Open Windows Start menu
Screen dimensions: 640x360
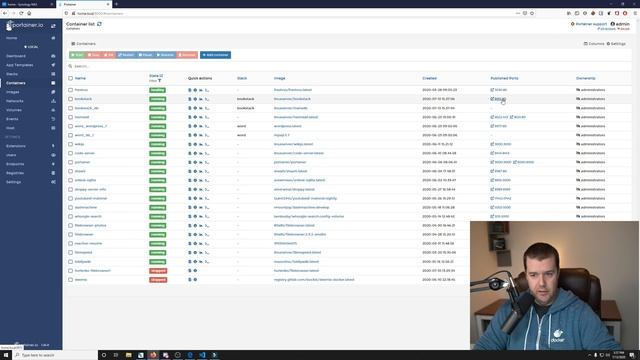click(x=6, y=355)
